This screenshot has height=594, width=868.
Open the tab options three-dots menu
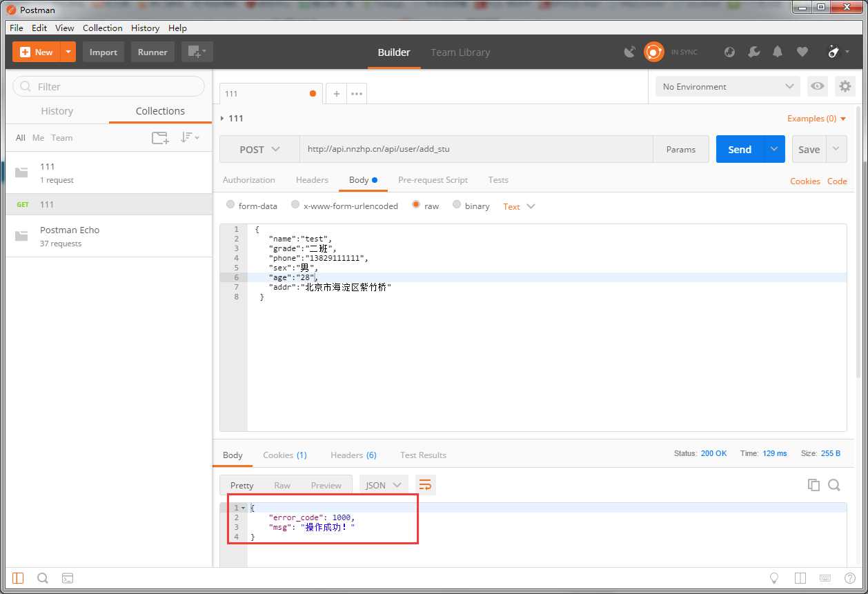tap(356, 94)
